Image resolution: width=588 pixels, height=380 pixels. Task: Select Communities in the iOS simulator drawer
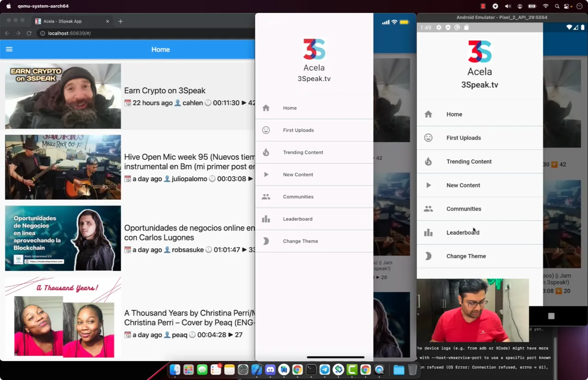point(314,197)
